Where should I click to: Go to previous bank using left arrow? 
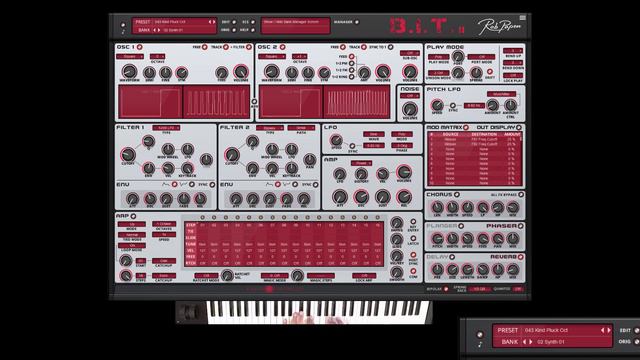(155, 30)
